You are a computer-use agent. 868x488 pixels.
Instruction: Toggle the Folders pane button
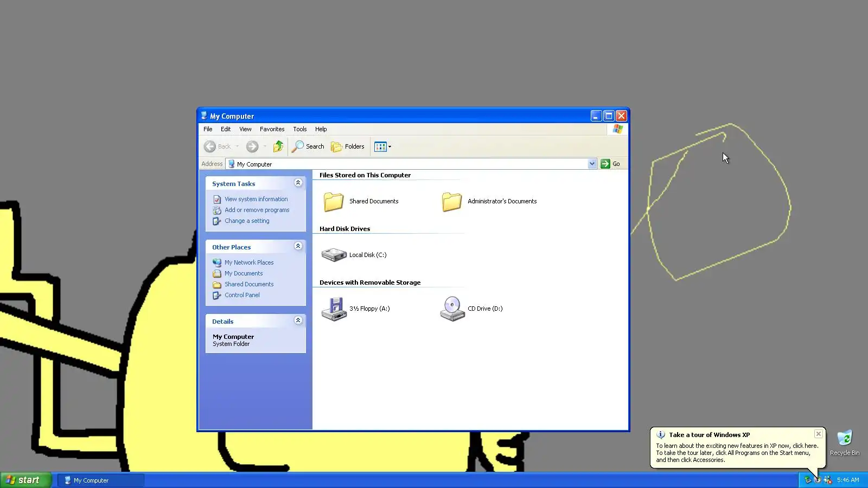tap(348, 146)
